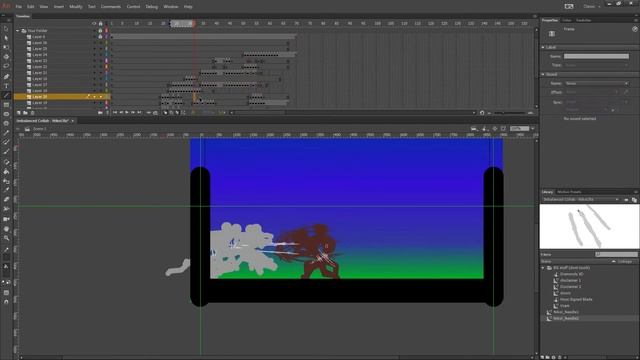This screenshot has width=640, height=360.
Task: Select the Lasso tool
Action: coord(6,66)
